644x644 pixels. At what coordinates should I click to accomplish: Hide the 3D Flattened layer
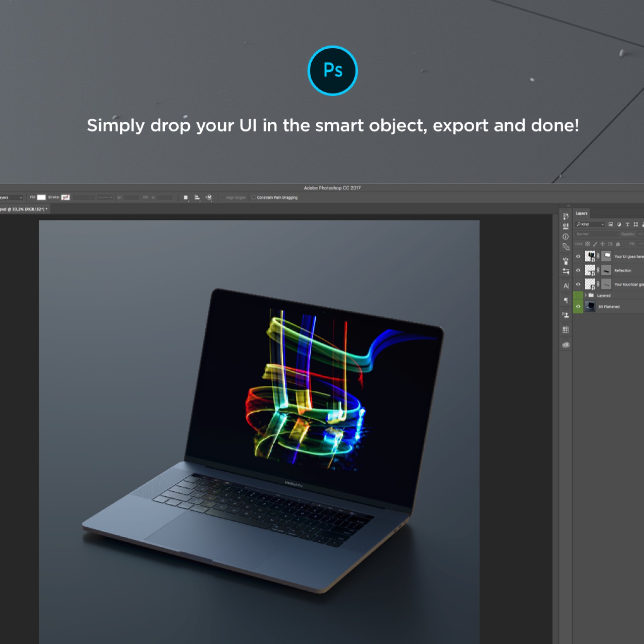pos(578,306)
